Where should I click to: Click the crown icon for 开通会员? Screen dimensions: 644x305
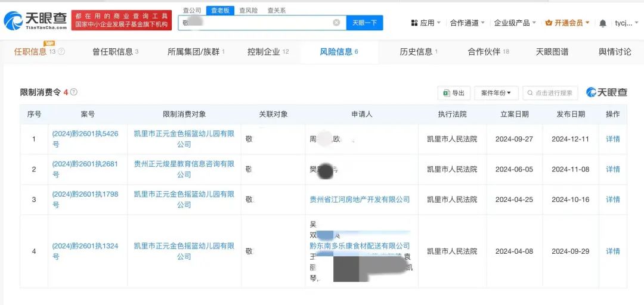(x=549, y=23)
